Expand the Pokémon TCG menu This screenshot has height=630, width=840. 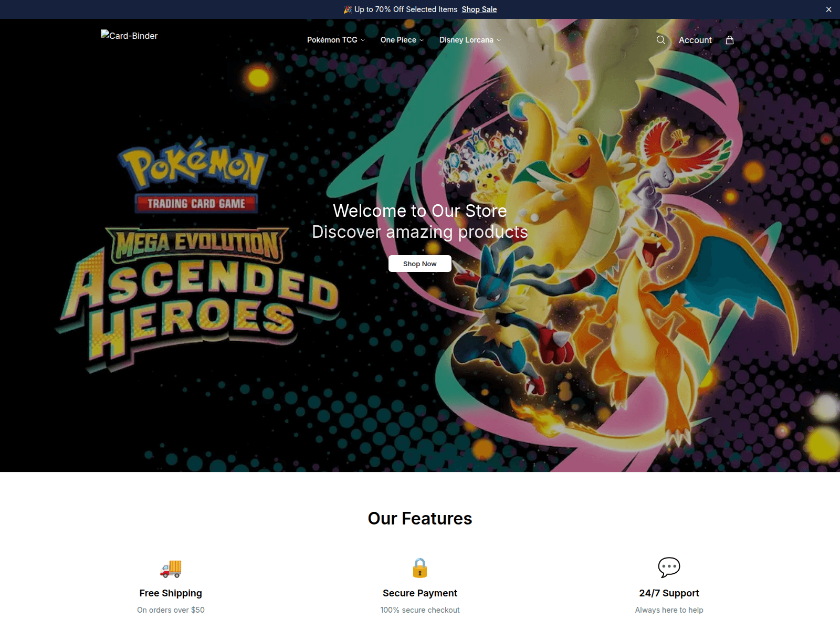tap(336, 40)
